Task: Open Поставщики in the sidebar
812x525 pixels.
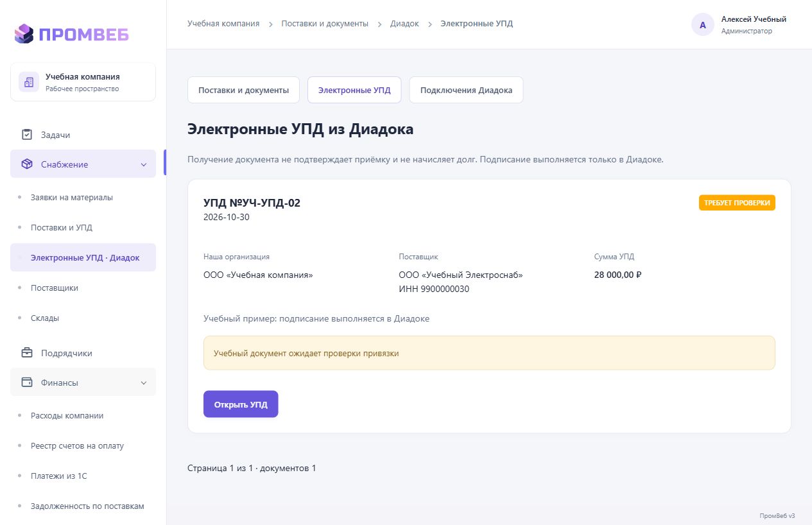Action: coord(83,288)
